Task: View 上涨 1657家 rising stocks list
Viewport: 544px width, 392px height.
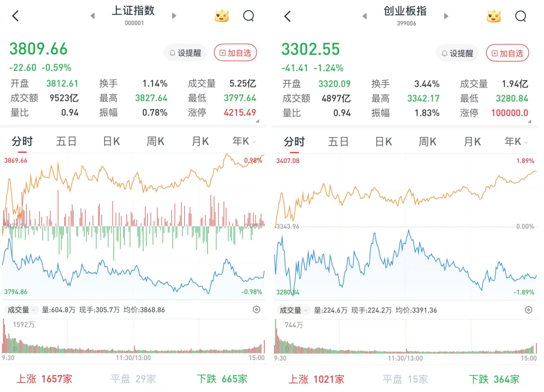Action: point(45,379)
